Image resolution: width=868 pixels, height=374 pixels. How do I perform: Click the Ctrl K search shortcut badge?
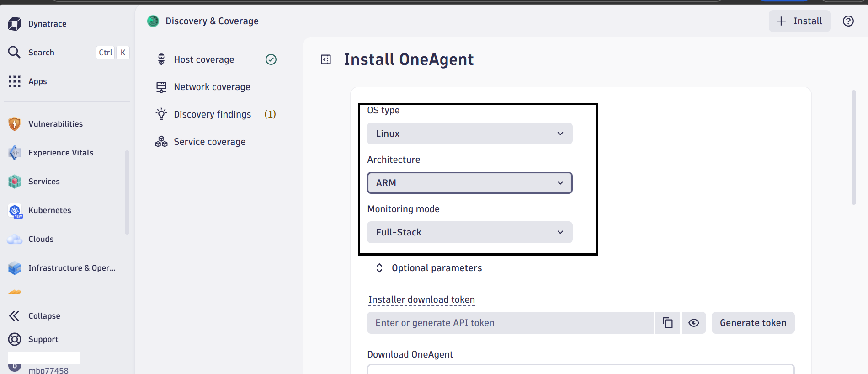point(113,53)
